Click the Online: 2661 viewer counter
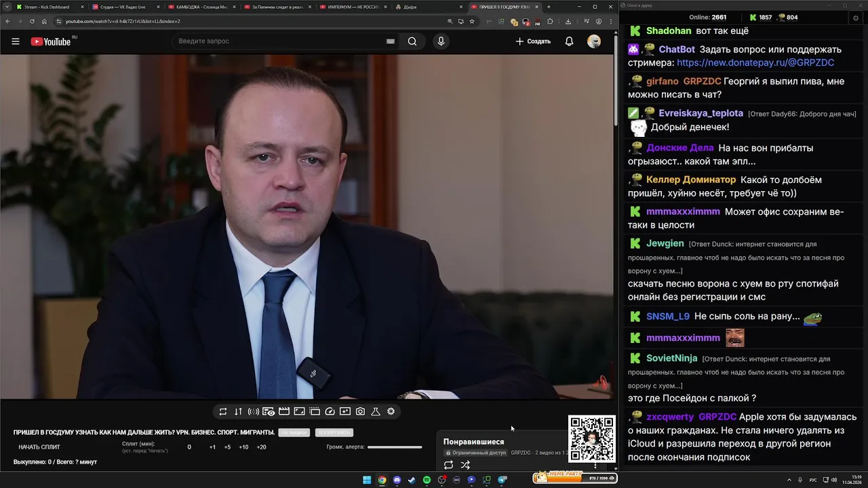Image resolution: width=868 pixels, height=488 pixels. [x=707, y=18]
